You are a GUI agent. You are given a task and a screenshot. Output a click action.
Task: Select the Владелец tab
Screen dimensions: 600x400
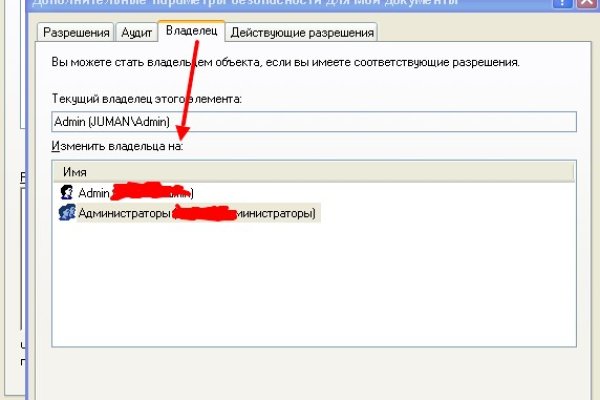point(192,32)
